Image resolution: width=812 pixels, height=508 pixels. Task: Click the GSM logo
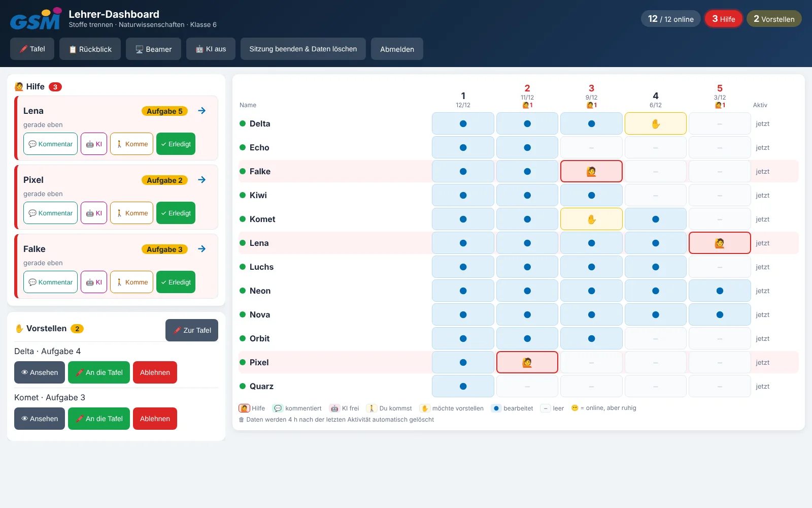coord(36,19)
